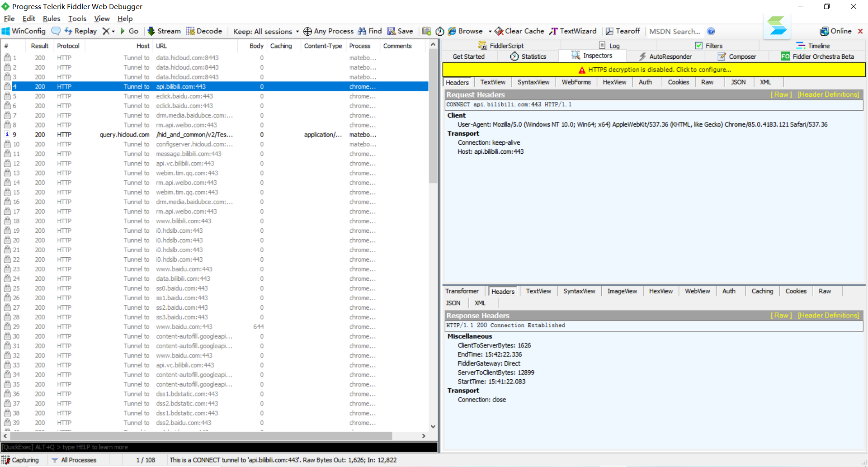
Task: Open the View menu
Action: point(102,19)
